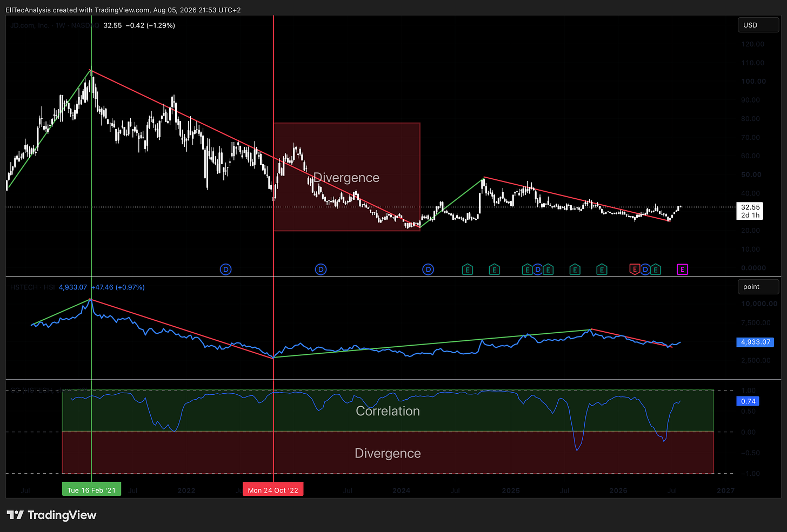
Task: Click the 32.55 current price label on the axis
Action: [750, 211]
